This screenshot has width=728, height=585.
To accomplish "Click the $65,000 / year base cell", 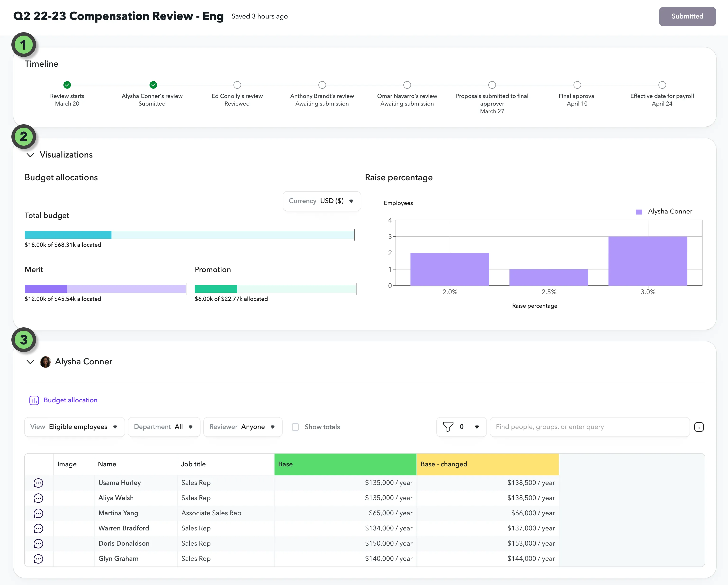I will 345,513.
